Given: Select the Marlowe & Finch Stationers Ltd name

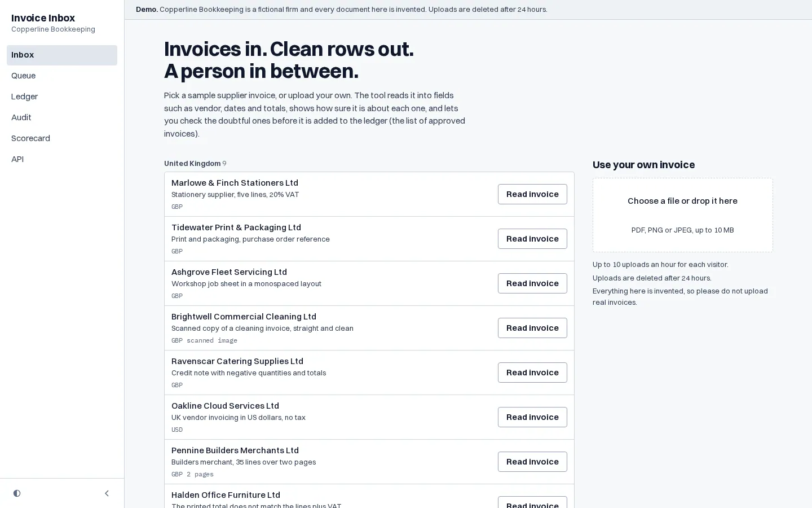Looking at the screenshot, I should coord(235,183).
